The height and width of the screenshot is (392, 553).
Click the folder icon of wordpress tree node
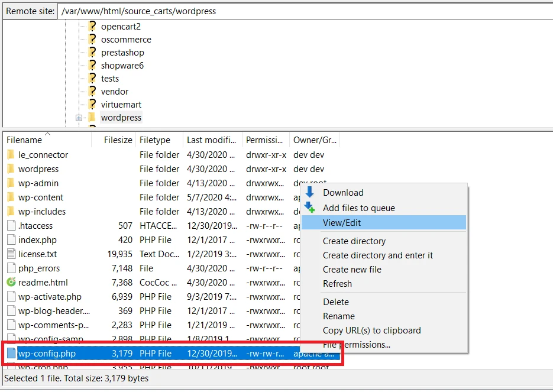point(92,117)
